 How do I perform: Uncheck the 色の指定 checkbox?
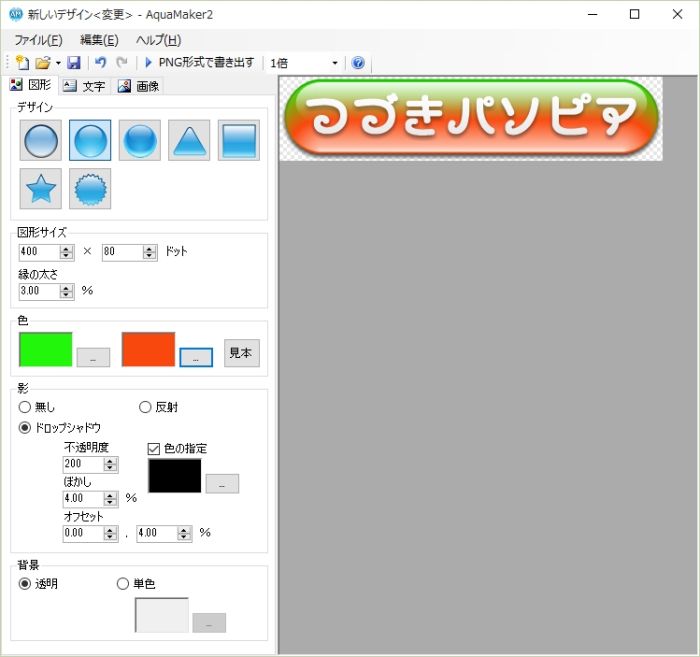154,448
